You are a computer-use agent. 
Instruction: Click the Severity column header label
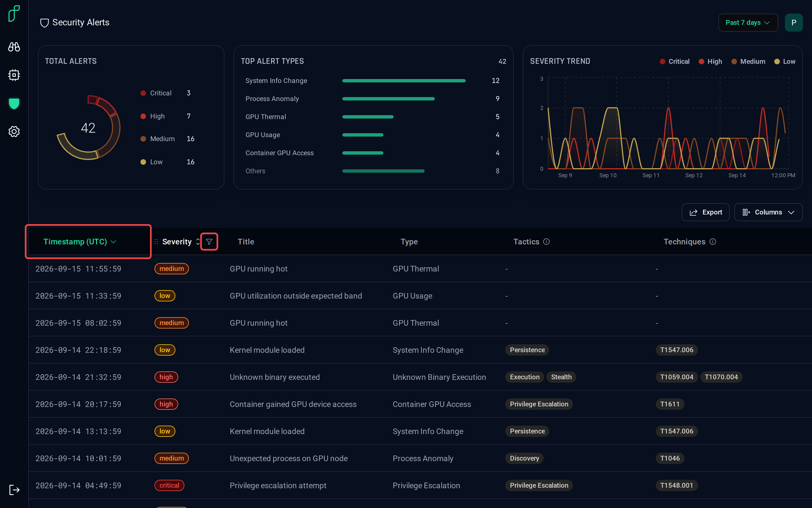coord(177,242)
